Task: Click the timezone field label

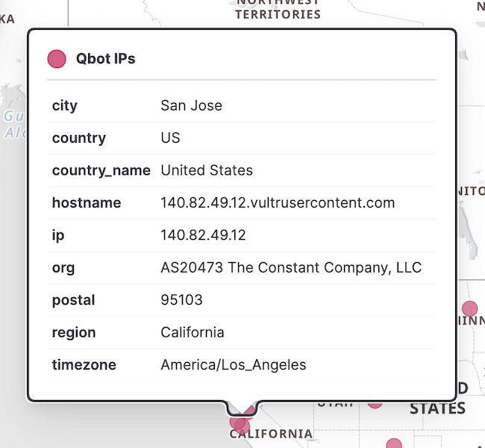Action: [x=84, y=365]
